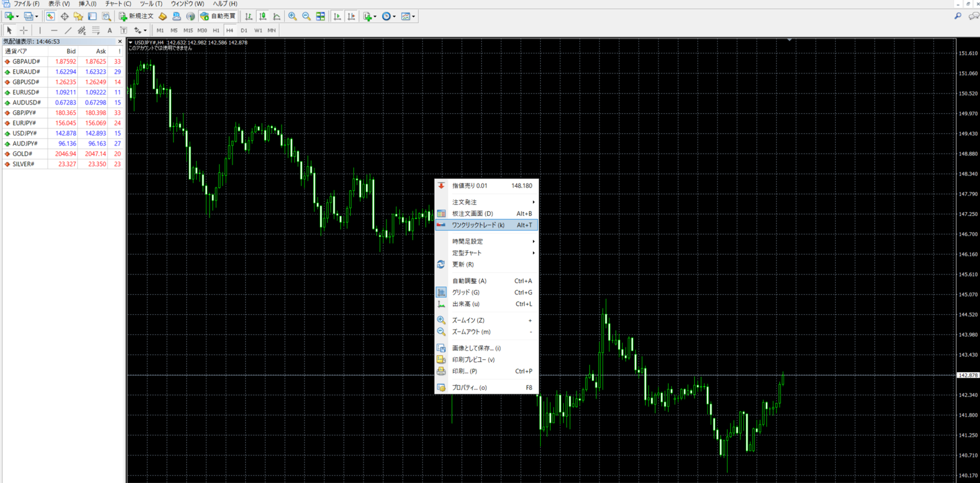Image resolution: width=980 pixels, height=483 pixels.
Task: Open the Navigator star-folder icon
Action: [78, 17]
